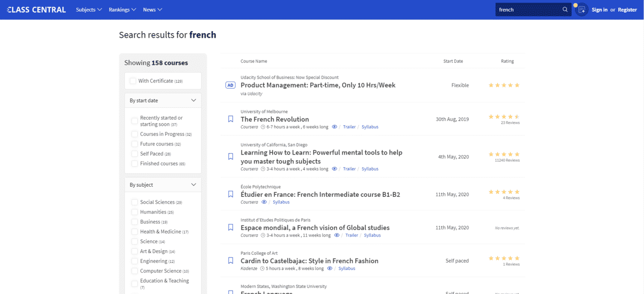The height and width of the screenshot is (294, 644).
Task: Tick the Art & Design checkbox
Action: click(x=134, y=251)
